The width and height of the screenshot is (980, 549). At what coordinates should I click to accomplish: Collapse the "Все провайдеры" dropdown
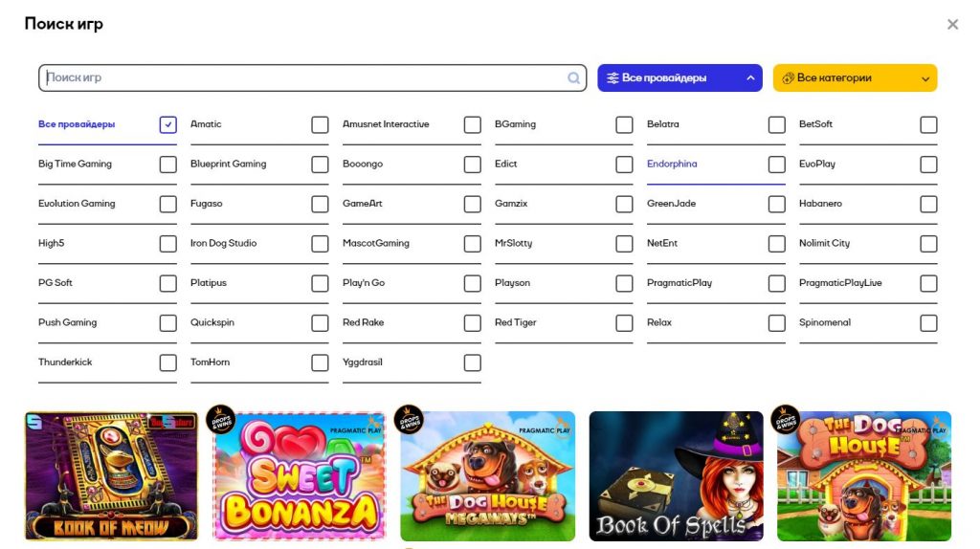(749, 78)
